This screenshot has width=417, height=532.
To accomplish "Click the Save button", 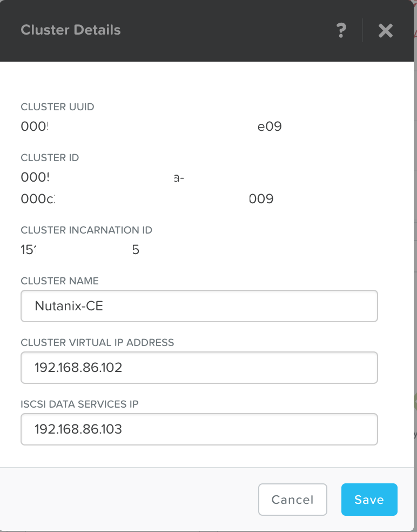I will point(369,500).
